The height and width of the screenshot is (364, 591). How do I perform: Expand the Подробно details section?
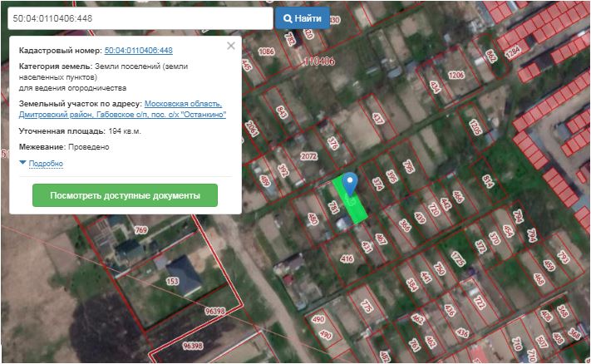tap(46, 164)
